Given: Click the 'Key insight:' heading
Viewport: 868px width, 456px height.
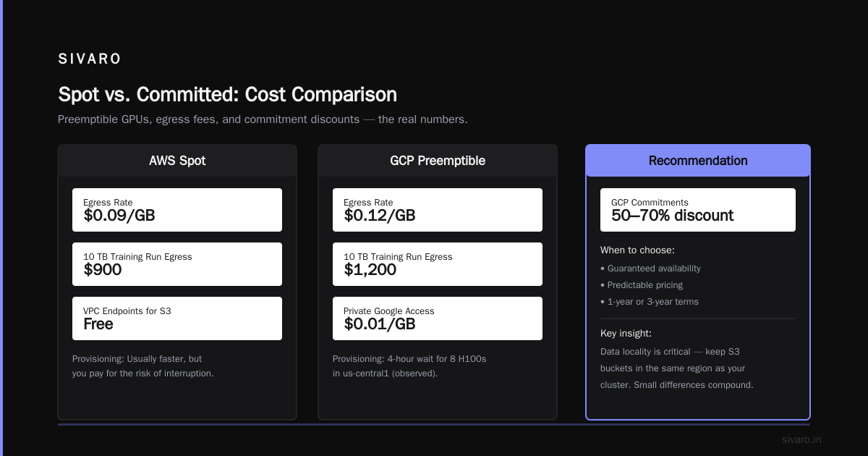Looking at the screenshot, I should [x=626, y=334].
